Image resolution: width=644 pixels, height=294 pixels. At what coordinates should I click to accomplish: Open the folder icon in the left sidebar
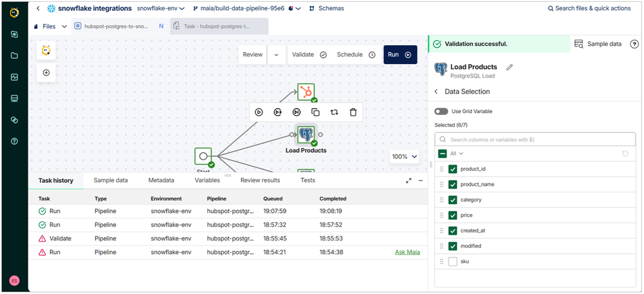click(14, 56)
